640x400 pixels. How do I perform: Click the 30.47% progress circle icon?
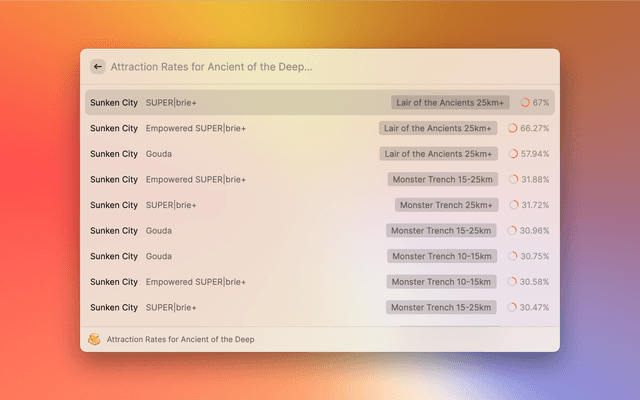tap(513, 308)
